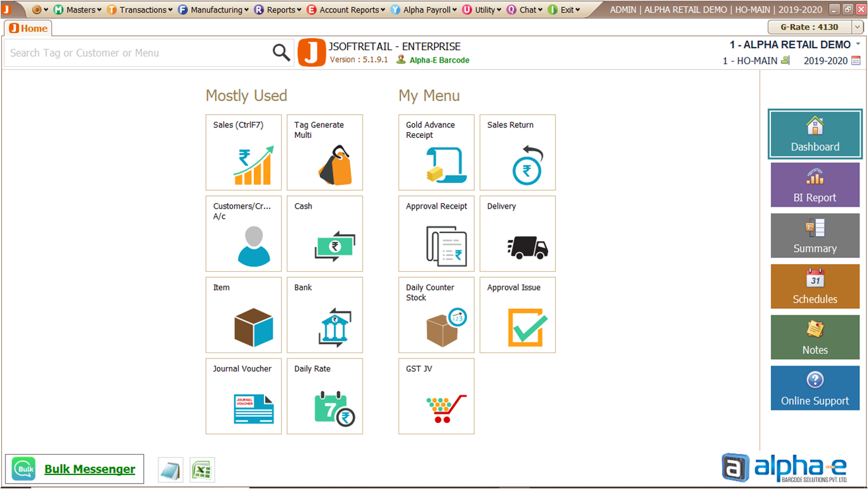Viewport: 868px width, 489px height.
Task: Click the Excel export icon
Action: pos(202,470)
